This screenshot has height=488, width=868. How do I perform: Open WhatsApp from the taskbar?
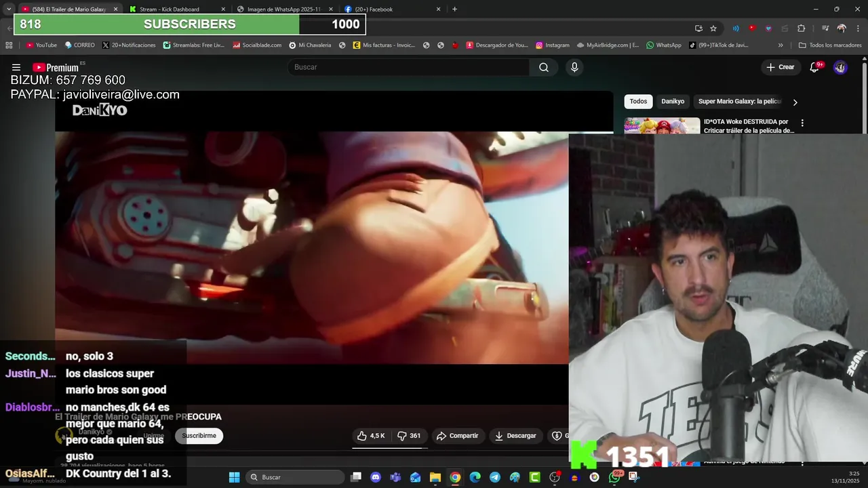coord(614,477)
